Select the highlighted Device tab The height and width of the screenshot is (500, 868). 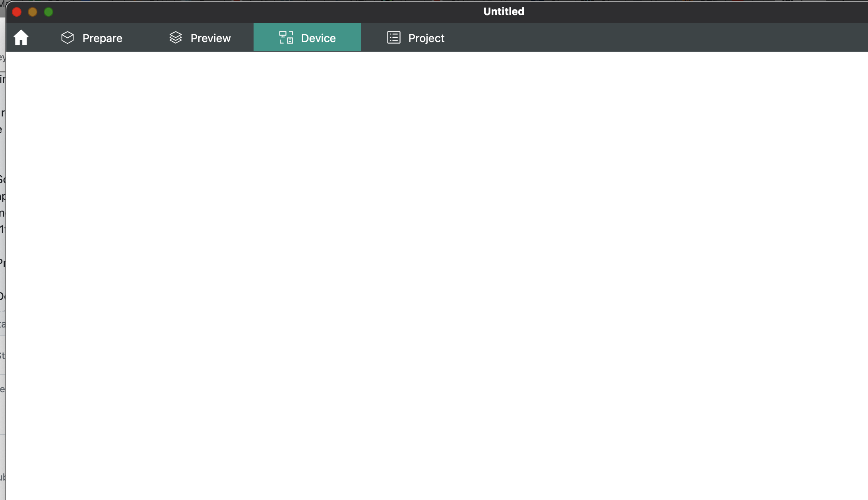(x=307, y=38)
